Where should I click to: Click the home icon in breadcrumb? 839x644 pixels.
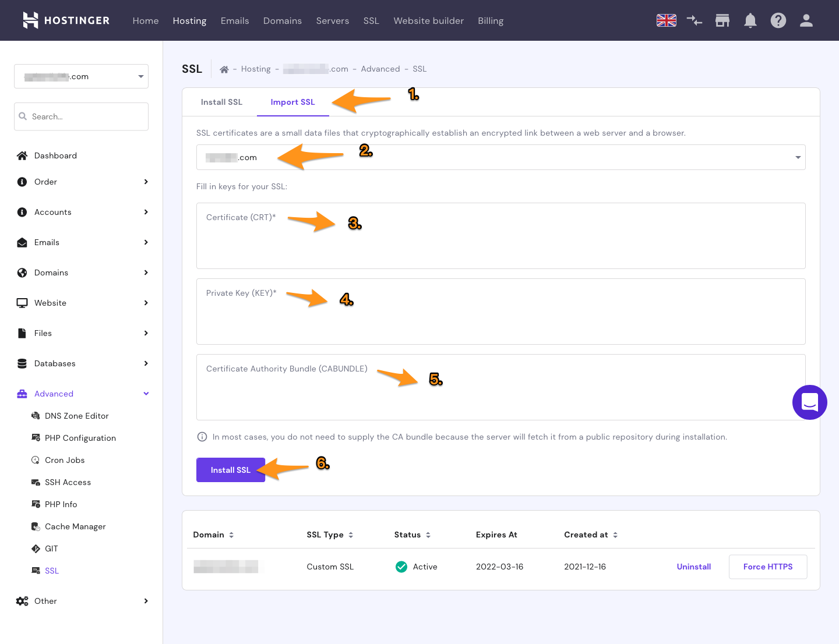coord(224,69)
